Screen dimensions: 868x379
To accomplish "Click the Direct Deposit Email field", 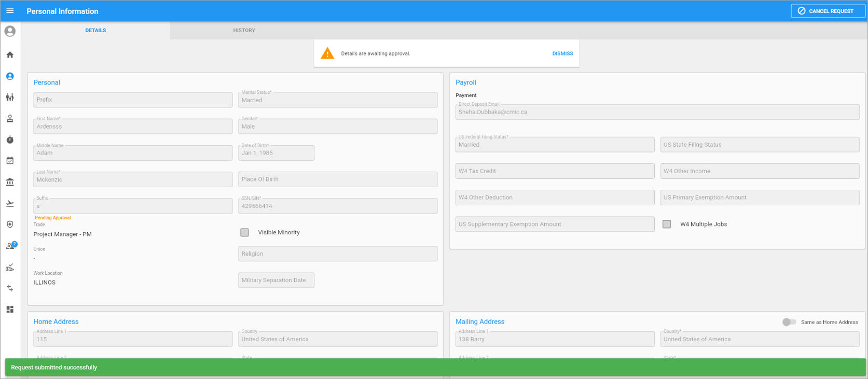I will point(657,112).
